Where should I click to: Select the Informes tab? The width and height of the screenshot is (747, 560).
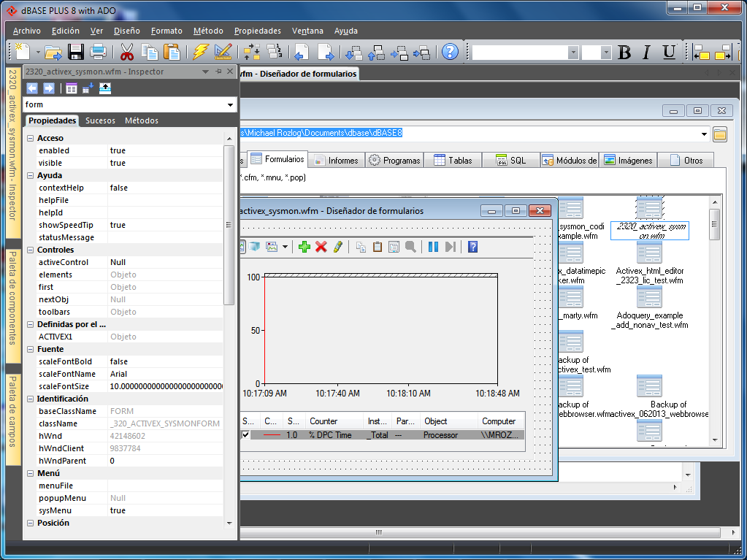(x=337, y=161)
